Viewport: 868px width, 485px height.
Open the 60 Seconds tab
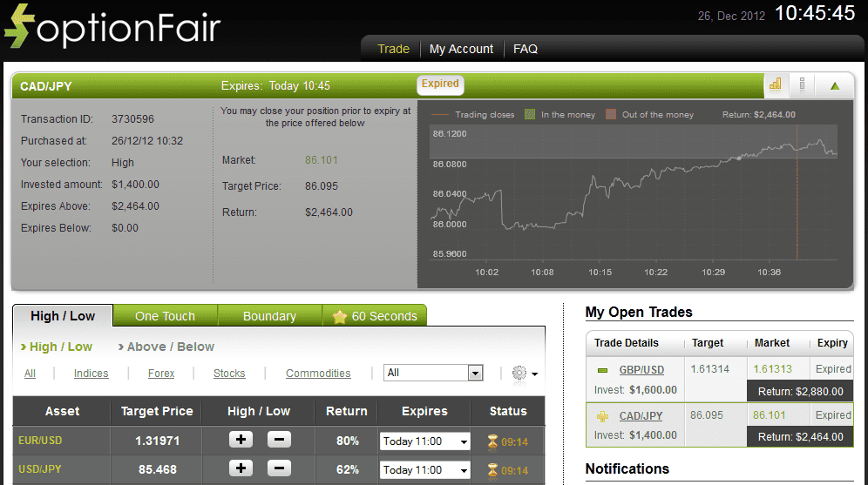375,316
